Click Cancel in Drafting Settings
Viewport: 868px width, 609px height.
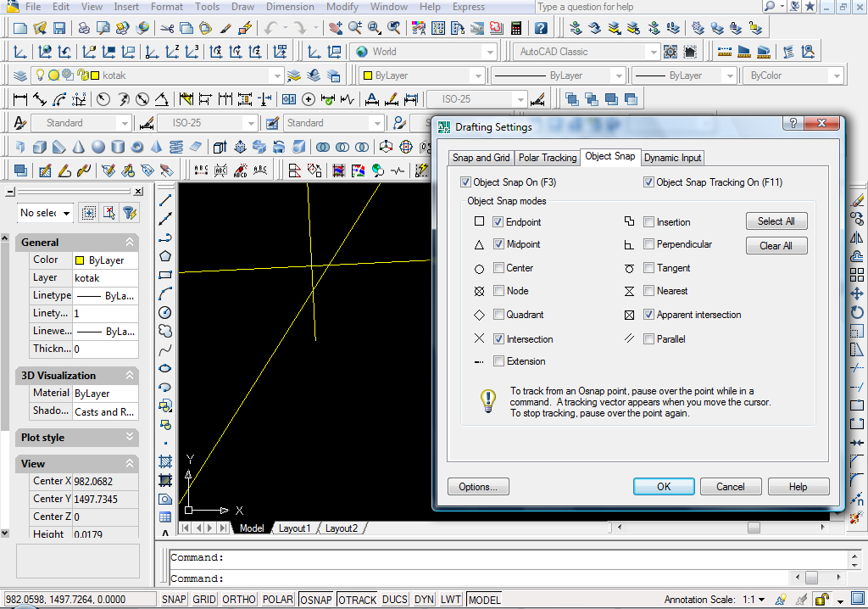(x=731, y=487)
